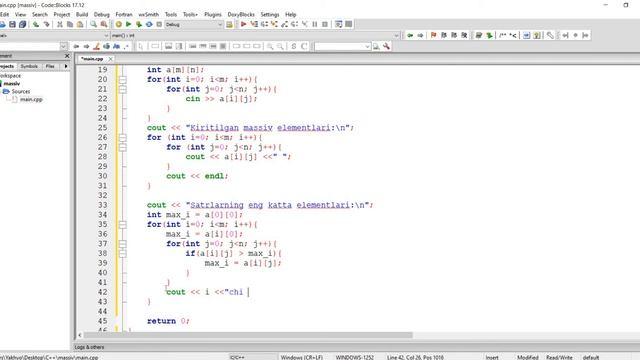Click the red Debug/Continue arrow icon
Viewport: 640px width, 360px height.
244,24
